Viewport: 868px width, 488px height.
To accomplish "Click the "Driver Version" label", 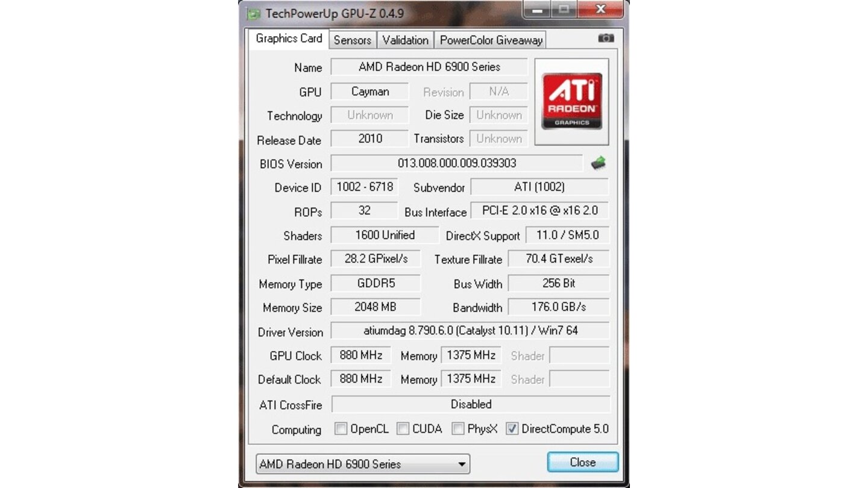I will (290, 332).
